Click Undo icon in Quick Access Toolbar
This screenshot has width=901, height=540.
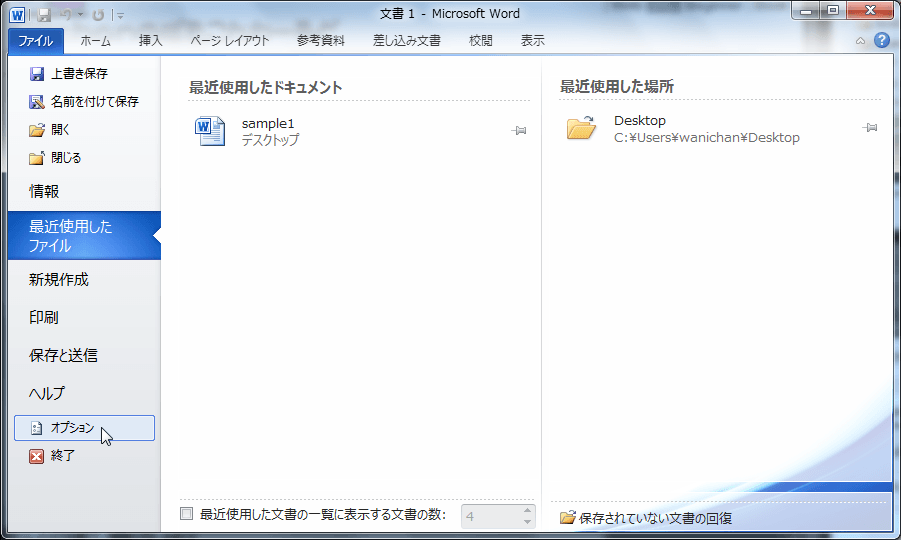tap(66, 15)
